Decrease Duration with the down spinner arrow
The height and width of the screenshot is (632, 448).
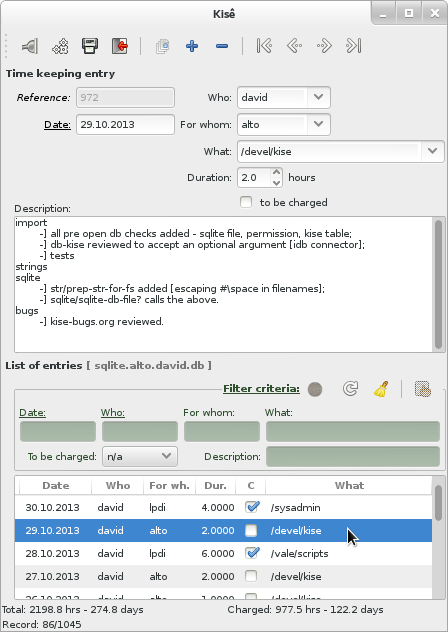276,183
